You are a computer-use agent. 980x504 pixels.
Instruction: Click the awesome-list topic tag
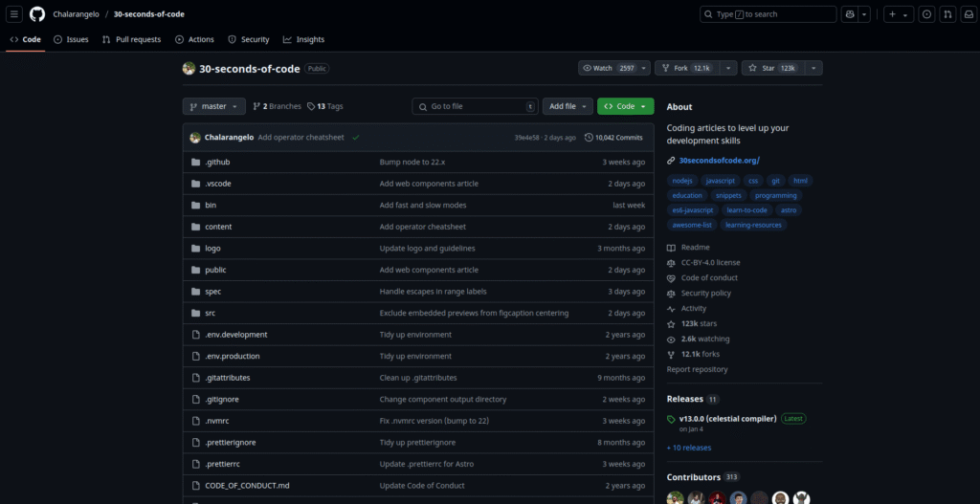click(x=692, y=225)
